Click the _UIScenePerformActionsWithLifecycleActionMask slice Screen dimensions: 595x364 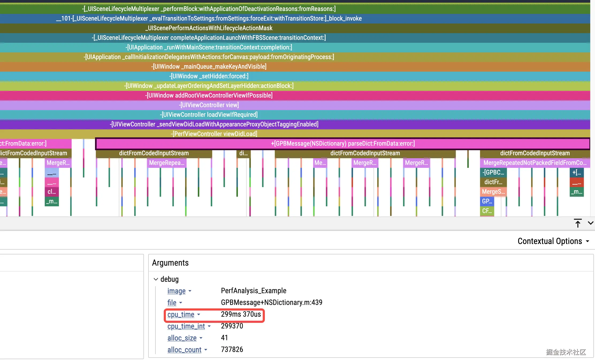click(209, 28)
